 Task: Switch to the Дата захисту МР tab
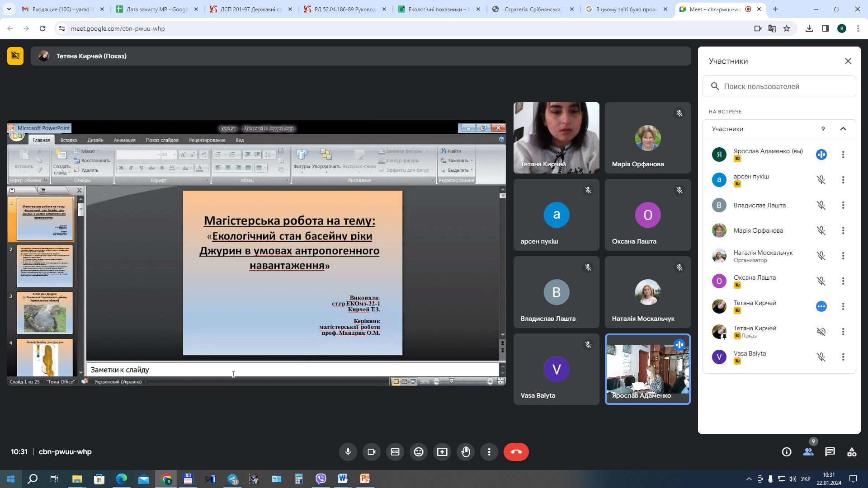[x=156, y=9]
